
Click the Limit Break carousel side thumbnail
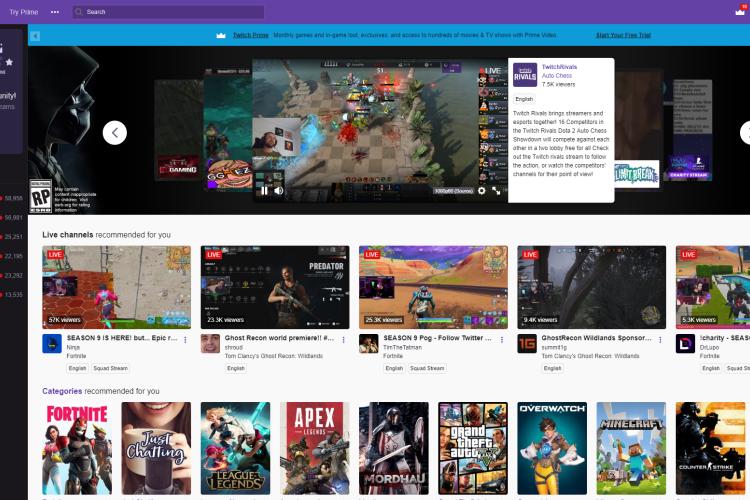[637, 129]
